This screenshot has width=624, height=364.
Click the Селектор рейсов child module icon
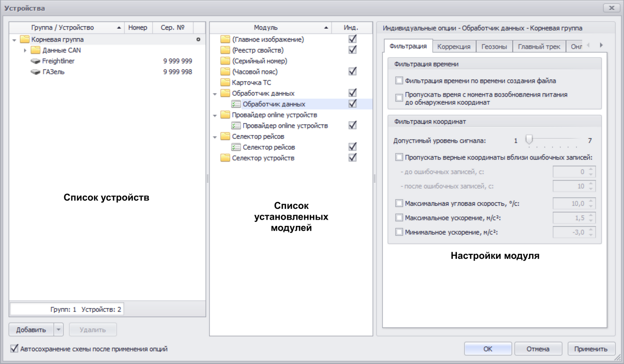point(236,147)
